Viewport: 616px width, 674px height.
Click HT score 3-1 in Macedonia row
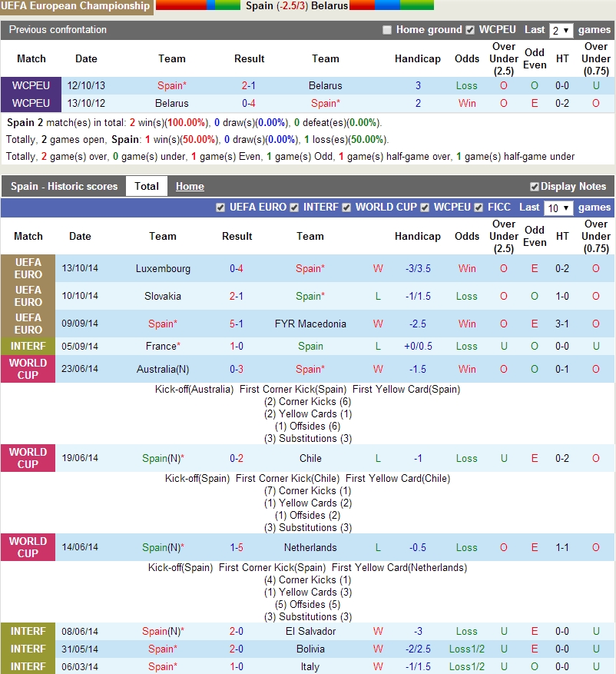[x=562, y=324]
